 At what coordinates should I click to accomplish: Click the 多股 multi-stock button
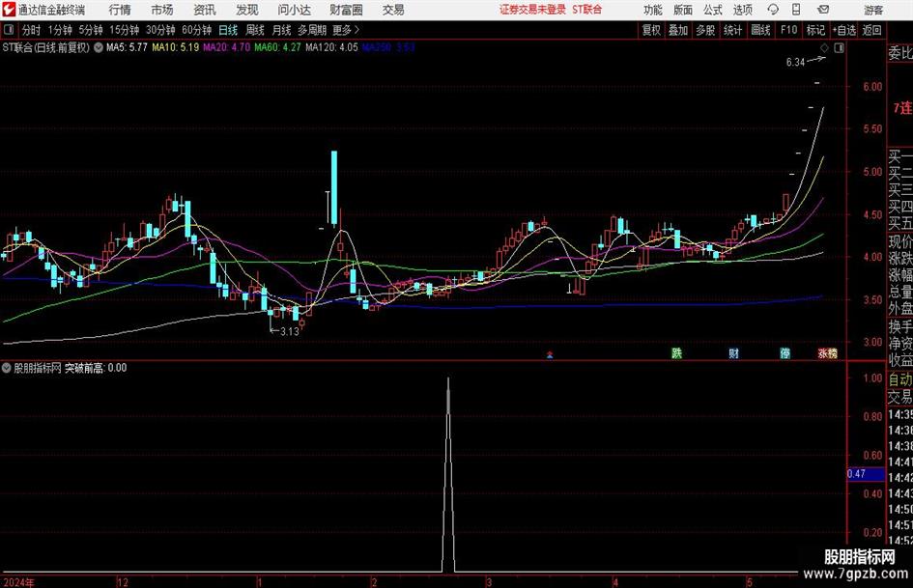tap(705, 30)
